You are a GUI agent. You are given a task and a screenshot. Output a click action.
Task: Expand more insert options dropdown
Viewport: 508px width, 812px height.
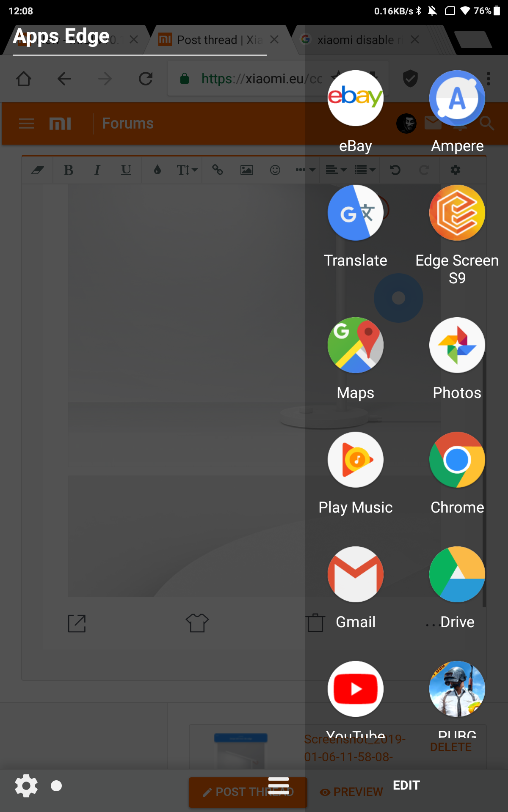coord(305,170)
